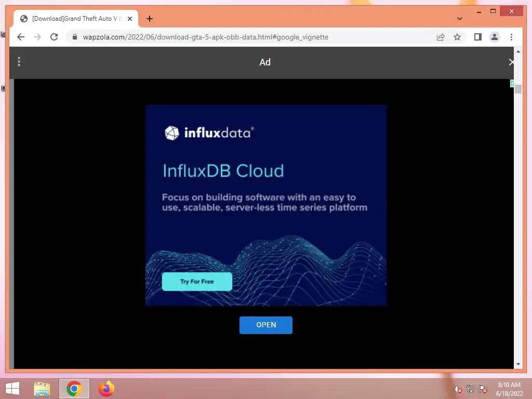This screenshot has height=399, width=532.
Task: Click the network tray icon
Action: point(470,389)
